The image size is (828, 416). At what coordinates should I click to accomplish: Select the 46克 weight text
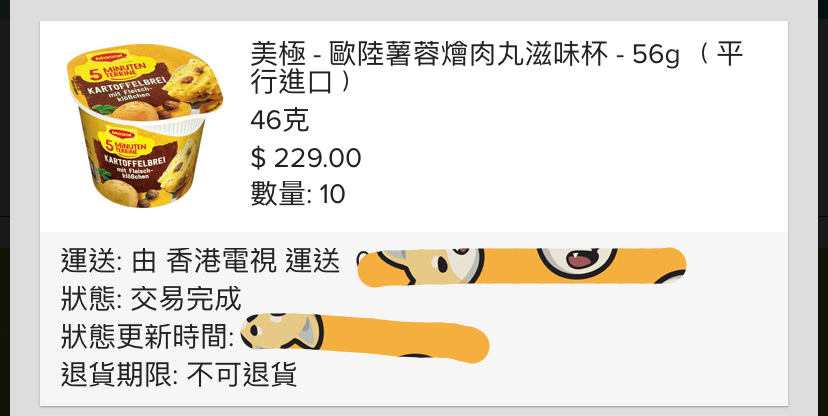(x=279, y=121)
